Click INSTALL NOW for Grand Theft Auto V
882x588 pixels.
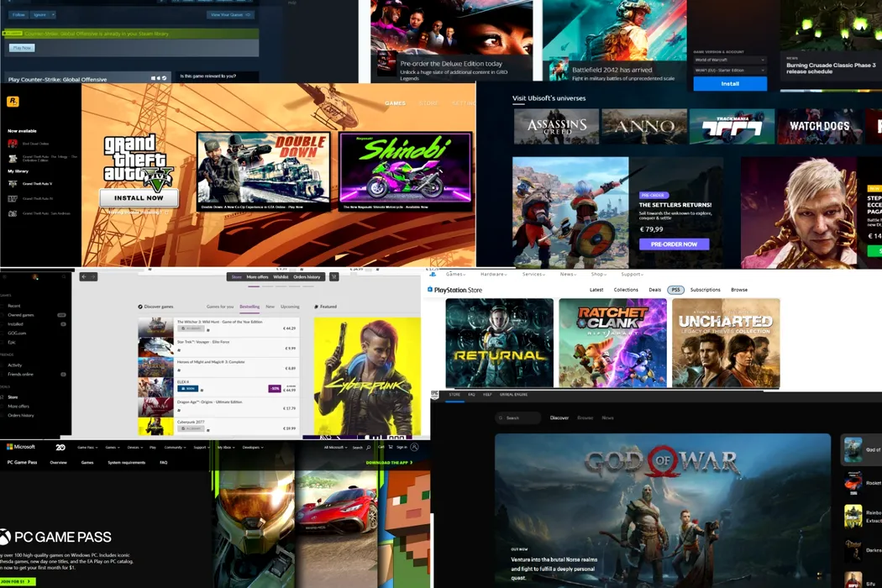pyautogui.click(x=139, y=198)
